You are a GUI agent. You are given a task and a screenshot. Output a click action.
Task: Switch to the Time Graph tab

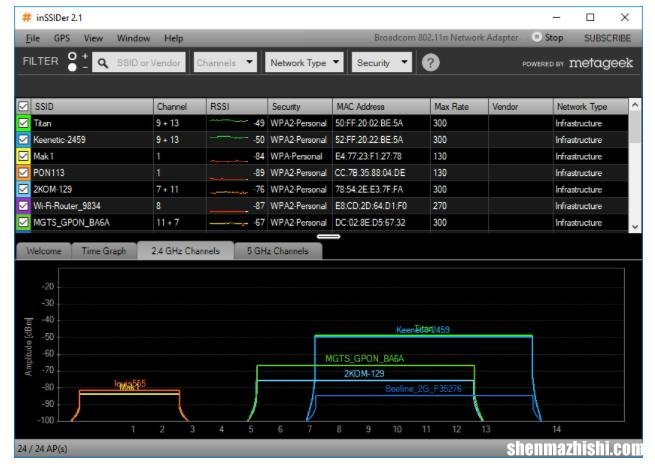coord(104,251)
